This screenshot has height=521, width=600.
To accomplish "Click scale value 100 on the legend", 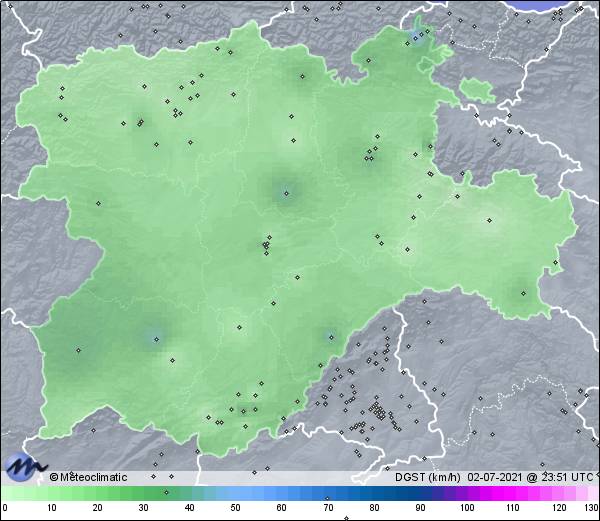I will point(467,508).
